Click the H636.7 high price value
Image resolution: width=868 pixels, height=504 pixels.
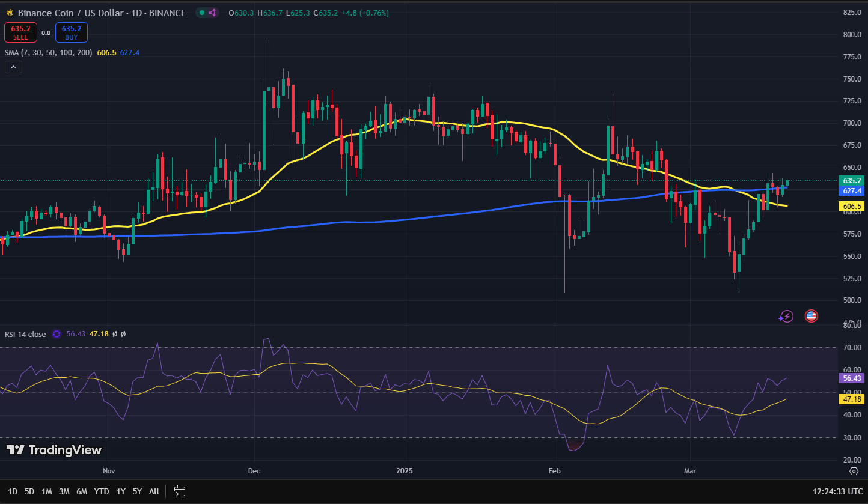(270, 13)
